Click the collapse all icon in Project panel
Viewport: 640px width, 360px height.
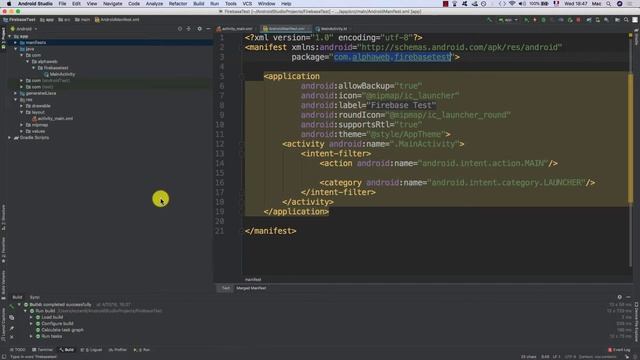(x=189, y=29)
